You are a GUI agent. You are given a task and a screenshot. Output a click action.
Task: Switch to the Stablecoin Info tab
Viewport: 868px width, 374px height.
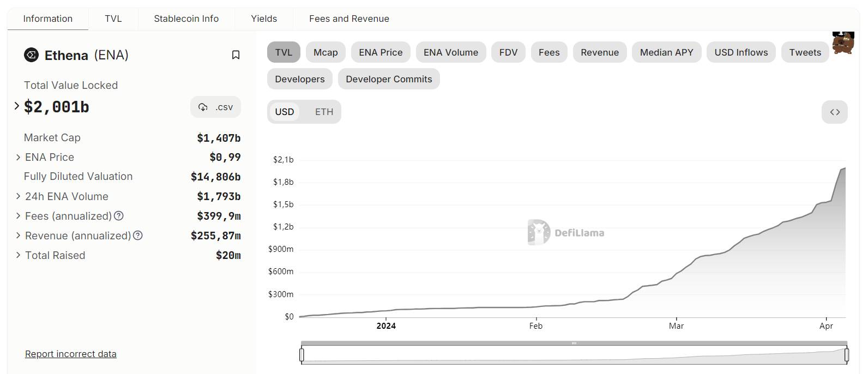point(186,19)
